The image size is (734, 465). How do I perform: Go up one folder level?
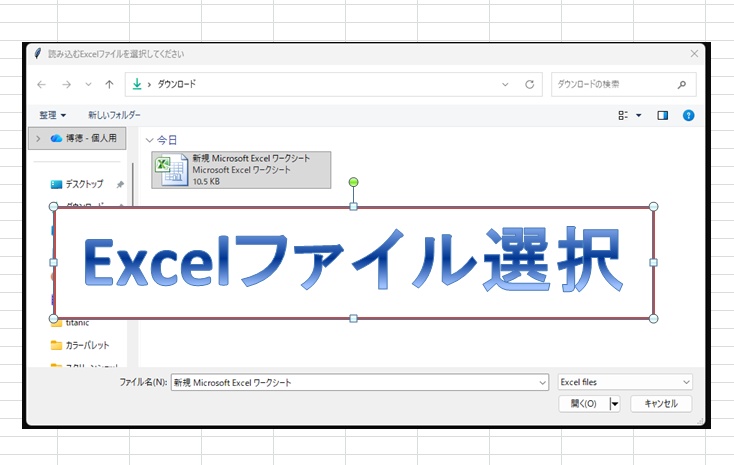pos(109,84)
